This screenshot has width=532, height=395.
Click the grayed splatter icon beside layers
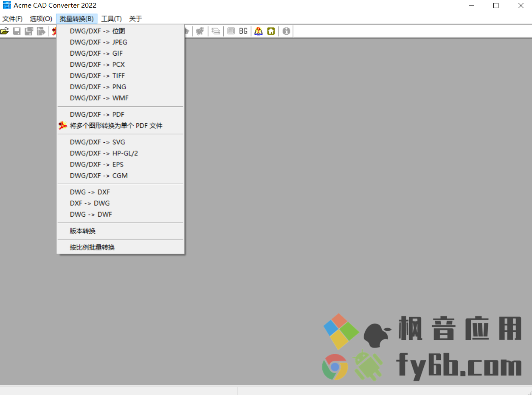point(200,31)
